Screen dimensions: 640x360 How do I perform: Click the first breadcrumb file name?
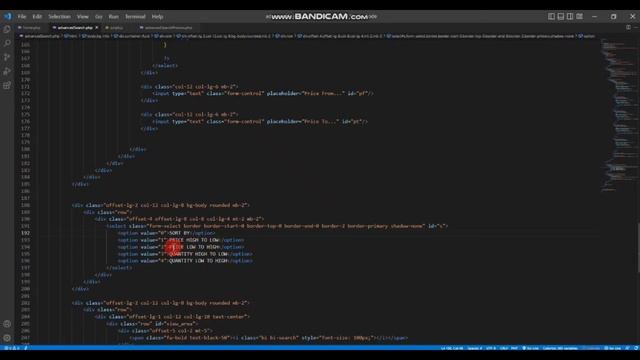coord(42,36)
